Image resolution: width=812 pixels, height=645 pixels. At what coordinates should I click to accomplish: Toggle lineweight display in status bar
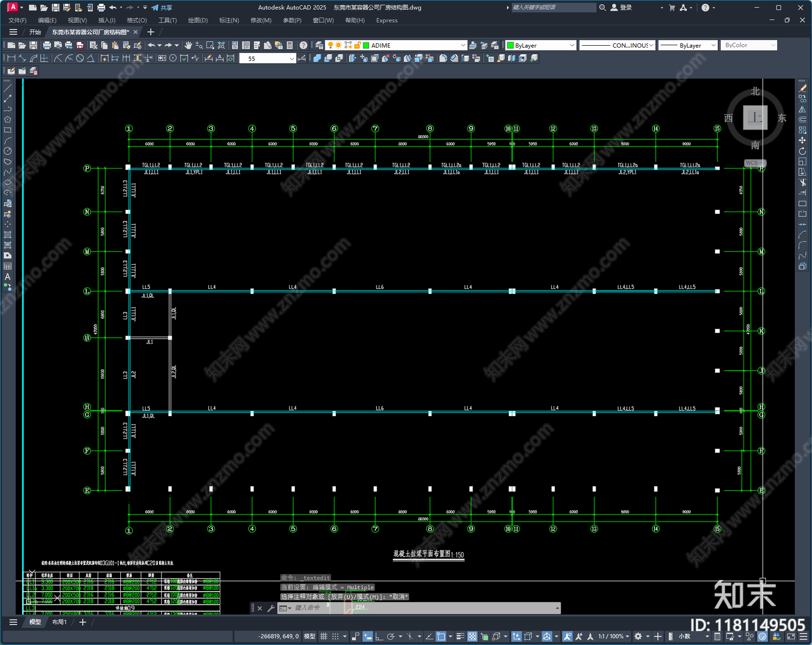click(x=460, y=636)
